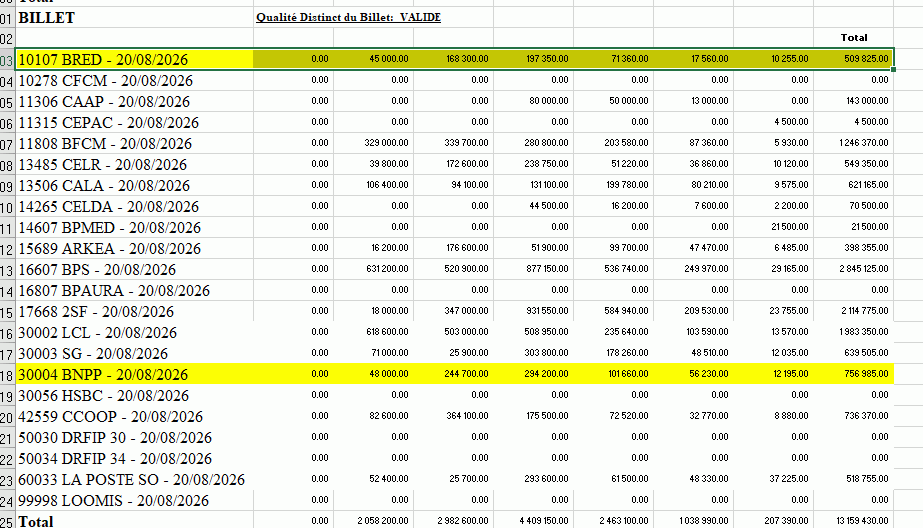Click the 2 058 200.00 column total
This screenshot has height=528, width=923.
(x=383, y=520)
